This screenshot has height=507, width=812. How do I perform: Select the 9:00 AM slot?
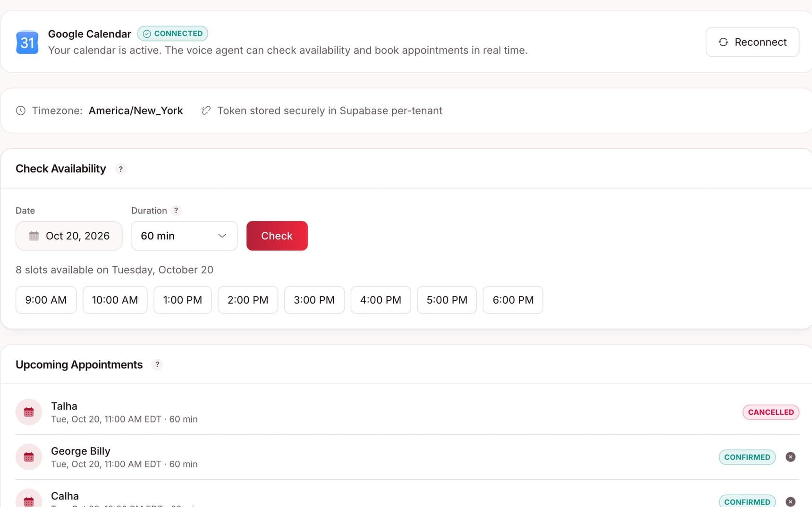point(46,300)
